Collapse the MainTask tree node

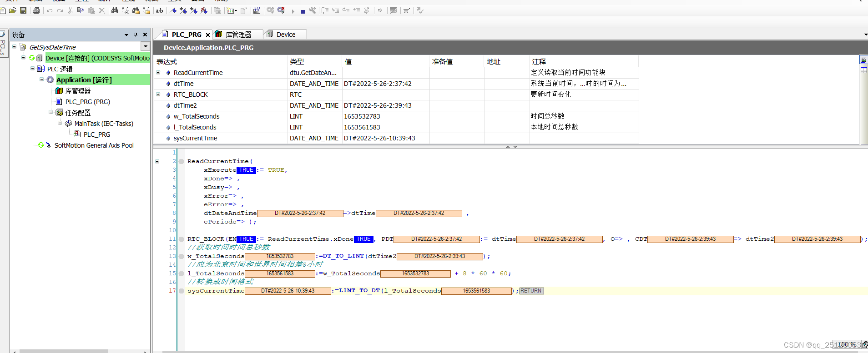pyautogui.click(x=60, y=123)
